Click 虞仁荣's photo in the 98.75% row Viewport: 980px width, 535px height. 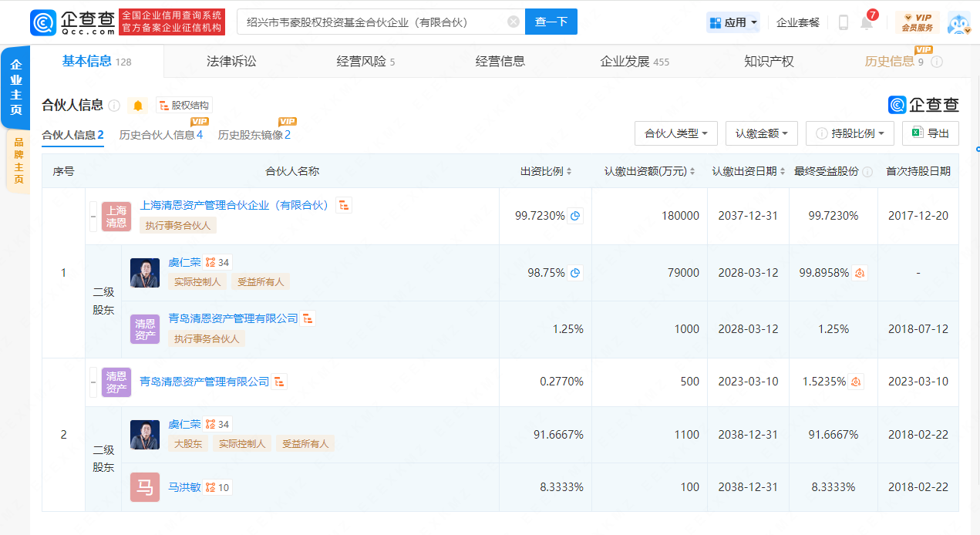[x=145, y=273]
